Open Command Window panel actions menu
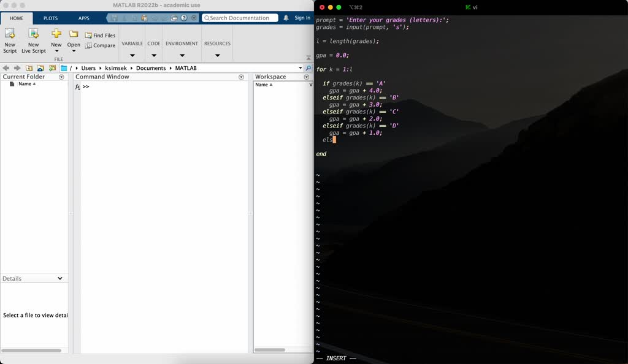 click(x=241, y=77)
